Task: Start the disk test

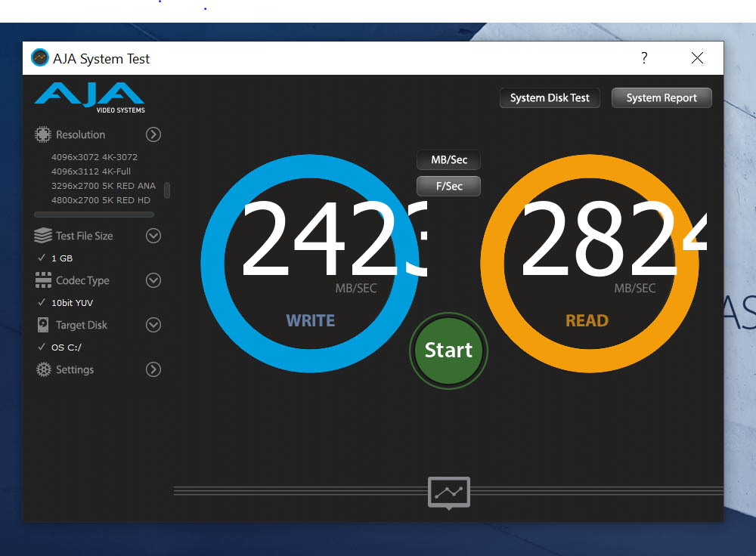Action: (x=448, y=351)
